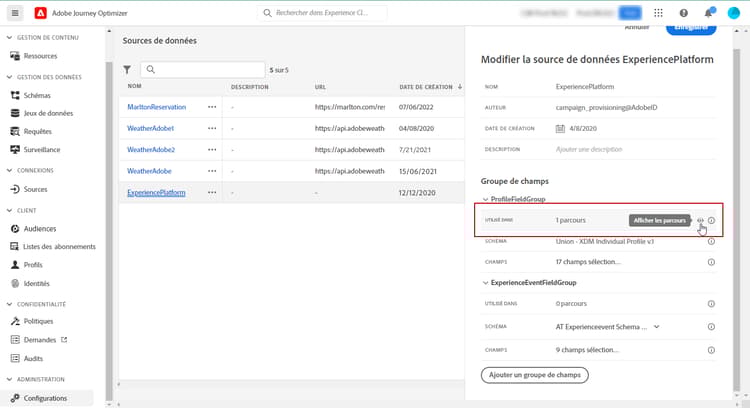
Task: Click the Audits sidebar icon
Action: [x=15, y=358]
